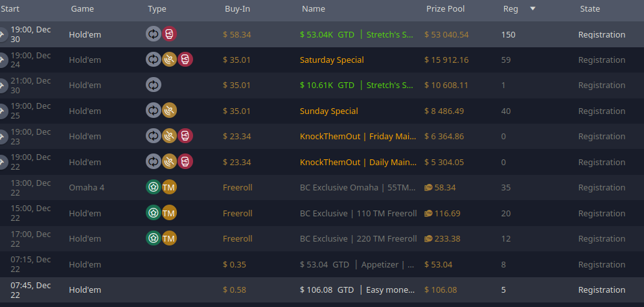Click the State column header
Image resolution: width=644 pixels, height=307 pixels.
(590, 8)
